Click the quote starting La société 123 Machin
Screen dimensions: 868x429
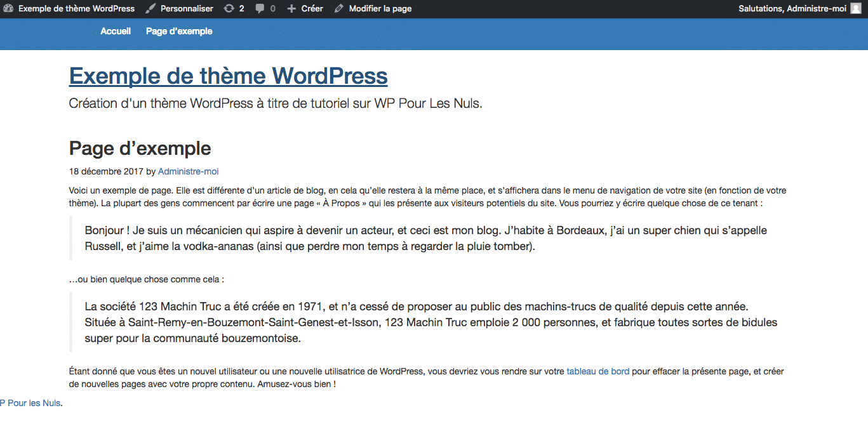click(x=432, y=322)
